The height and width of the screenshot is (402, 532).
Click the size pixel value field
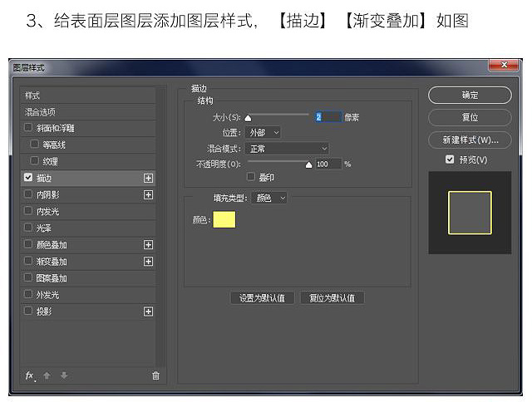(x=328, y=117)
